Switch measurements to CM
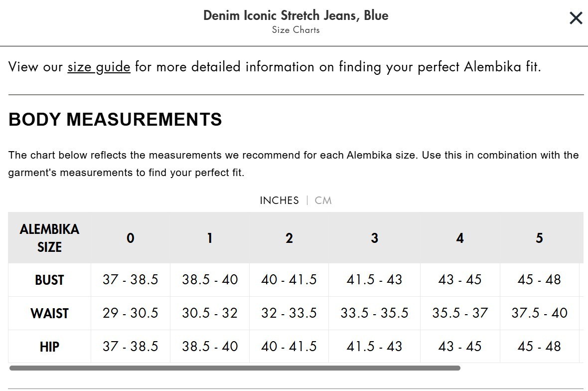 [x=323, y=200]
